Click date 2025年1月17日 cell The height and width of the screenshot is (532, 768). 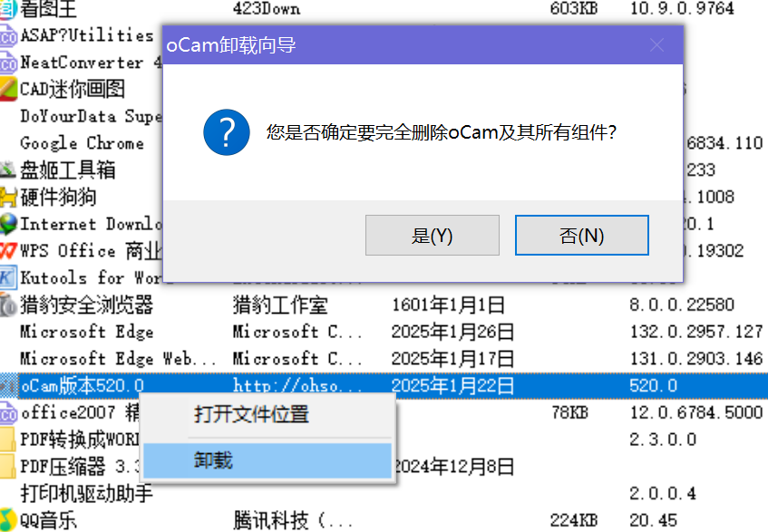pyautogui.click(x=452, y=359)
